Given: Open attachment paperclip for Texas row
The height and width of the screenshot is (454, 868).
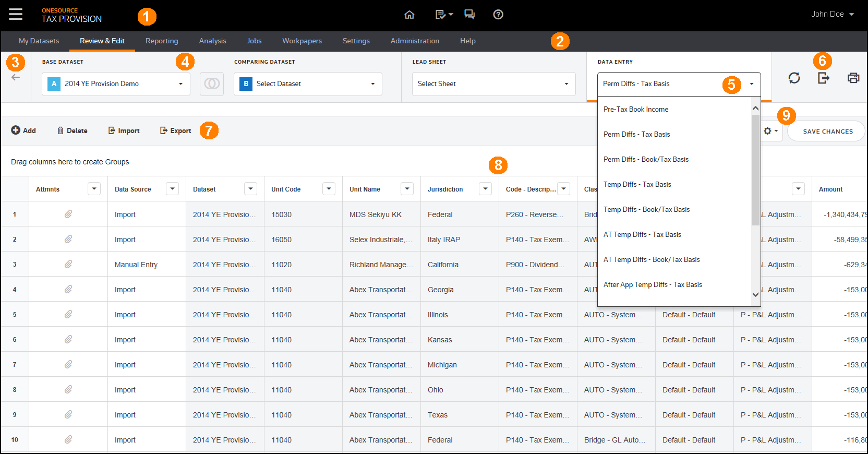Looking at the screenshot, I should click(68, 414).
